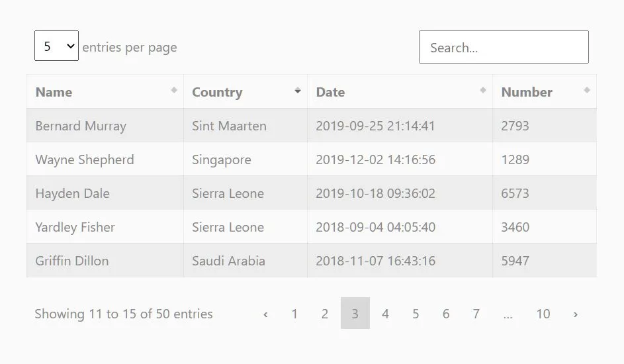624x364 pixels.
Task: Navigate to page 4
Action: pyautogui.click(x=385, y=314)
